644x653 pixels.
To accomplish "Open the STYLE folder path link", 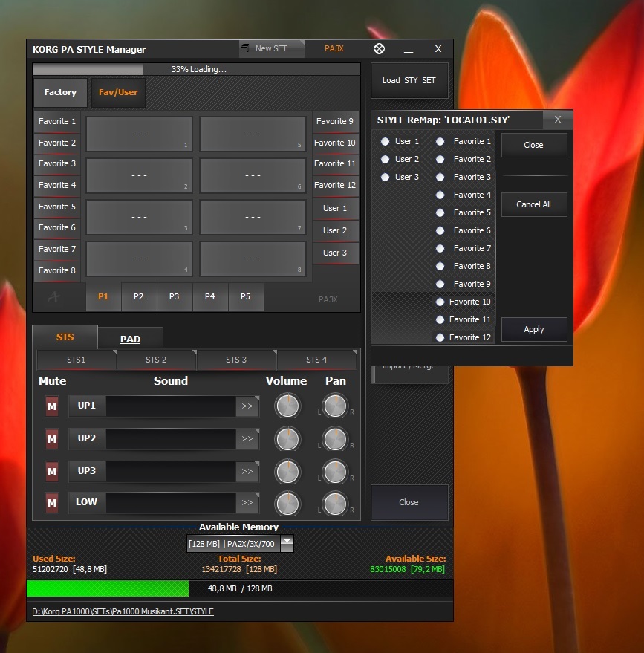I will 123,611.
